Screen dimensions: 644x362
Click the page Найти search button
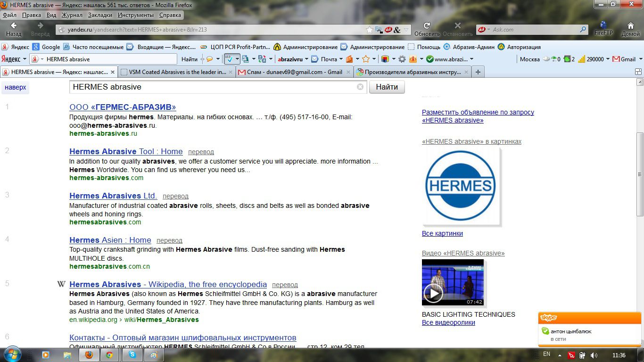point(387,87)
